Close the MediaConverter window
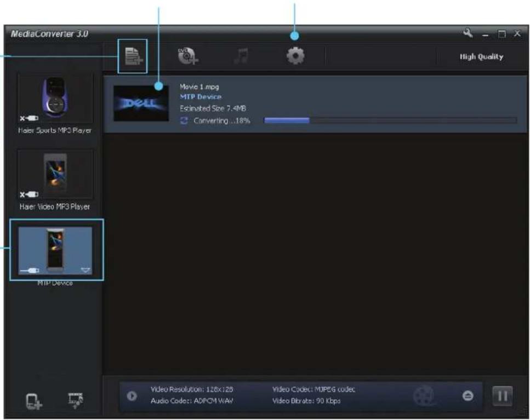Screen dimensions: 530x420 pos(517,33)
